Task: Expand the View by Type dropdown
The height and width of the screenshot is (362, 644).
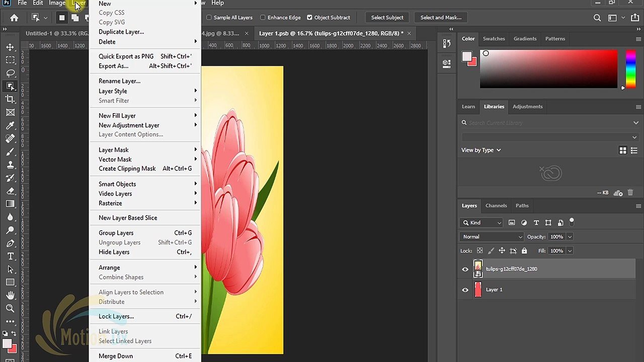Action: point(481,150)
